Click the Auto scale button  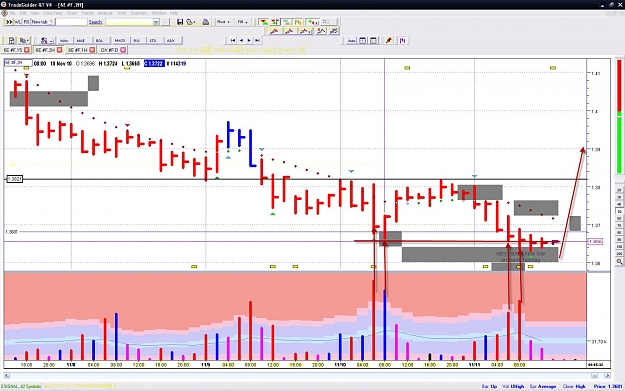tap(351, 40)
